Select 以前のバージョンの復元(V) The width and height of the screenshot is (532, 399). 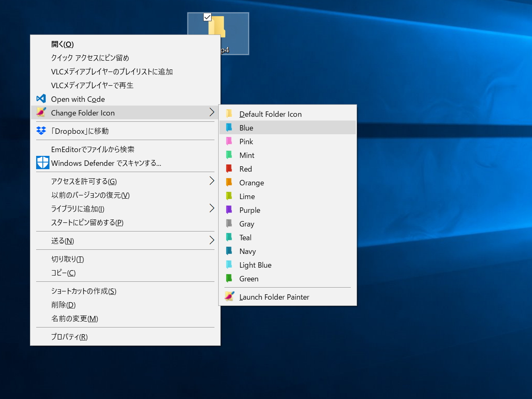[x=126, y=195]
